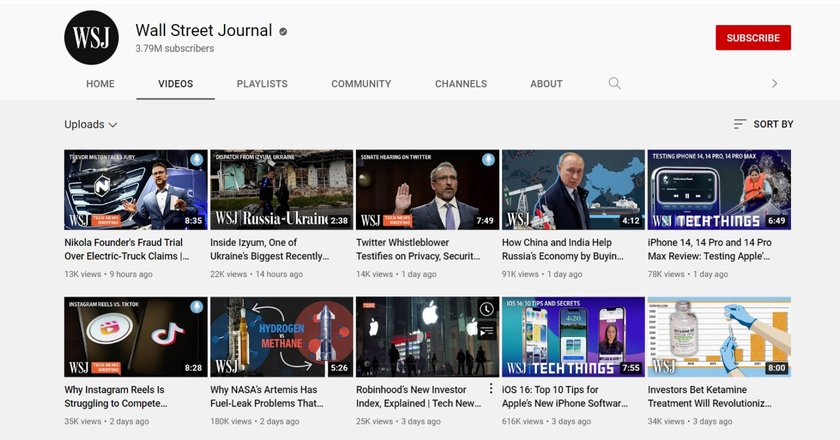The height and width of the screenshot is (440, 840).
Task: Click the '34K views • 3 days ago' text
Action: pos(690,421)
